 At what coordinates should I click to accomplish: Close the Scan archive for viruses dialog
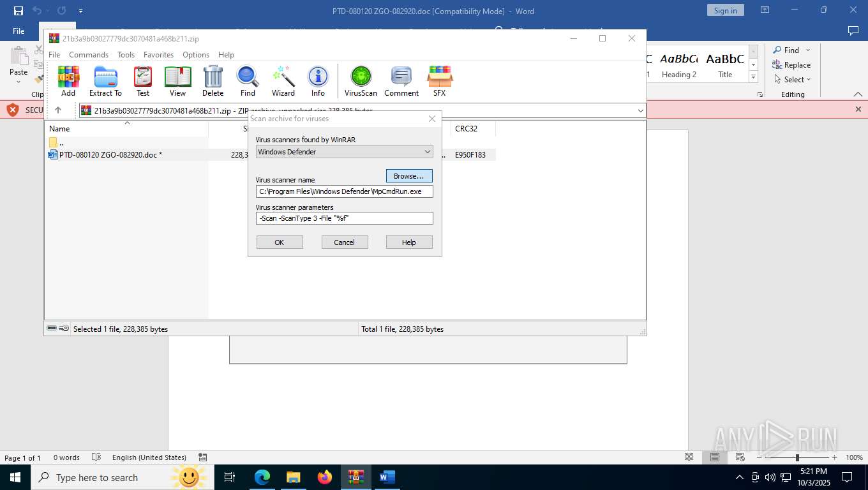coord(432,119)
